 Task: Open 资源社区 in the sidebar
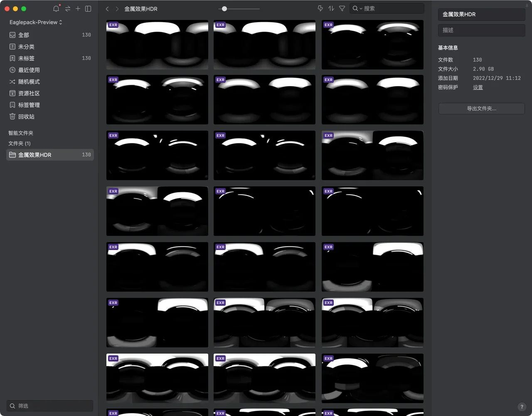click(50, 93)
